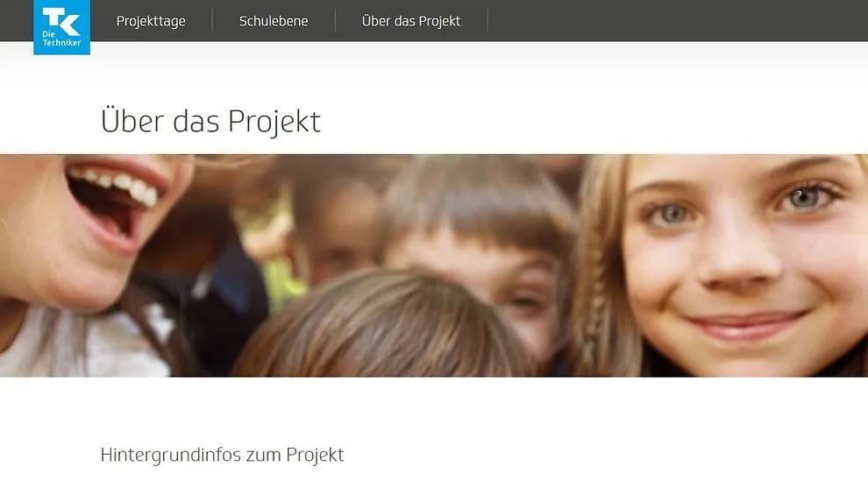
Task: Select Über das Projekt in the navigation bar
Action: 410,21
